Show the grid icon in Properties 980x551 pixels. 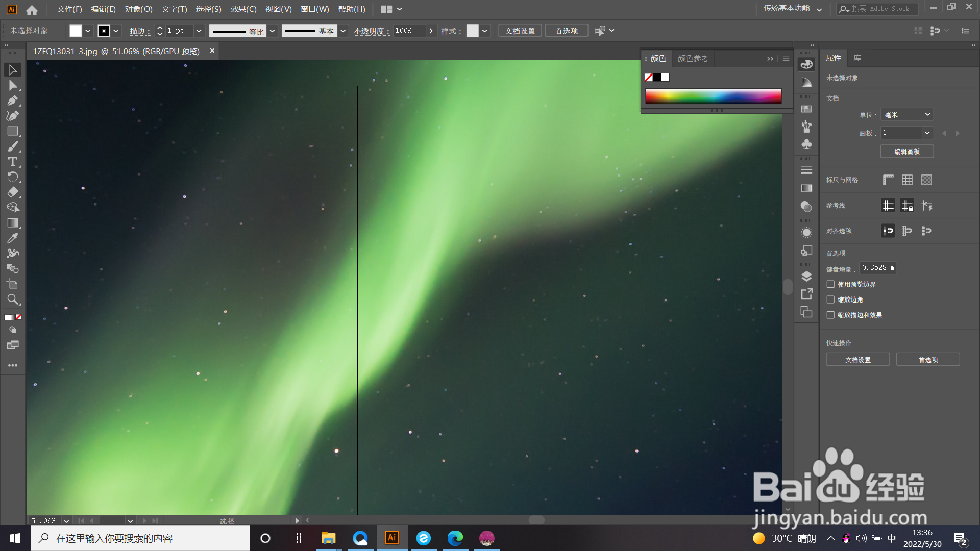pos(907,180)
